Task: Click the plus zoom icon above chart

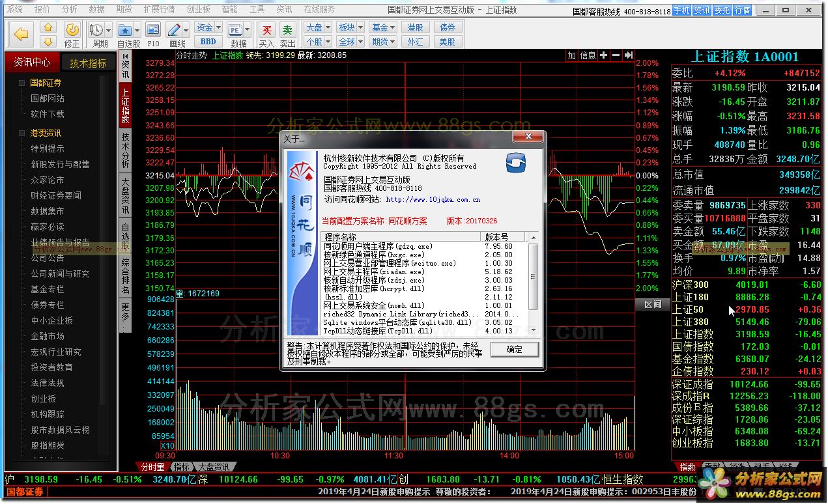Action: tap(603, 56)
